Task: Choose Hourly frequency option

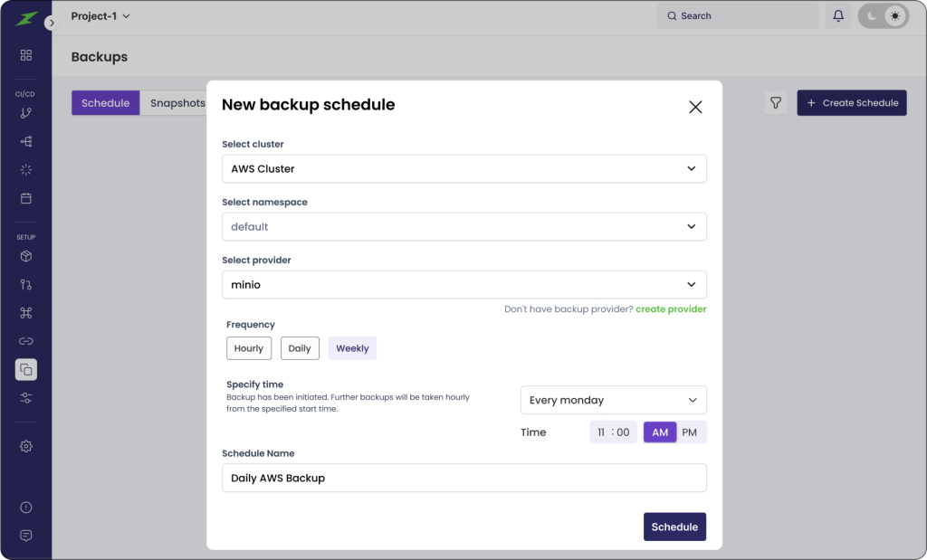Action: [249, 348]
